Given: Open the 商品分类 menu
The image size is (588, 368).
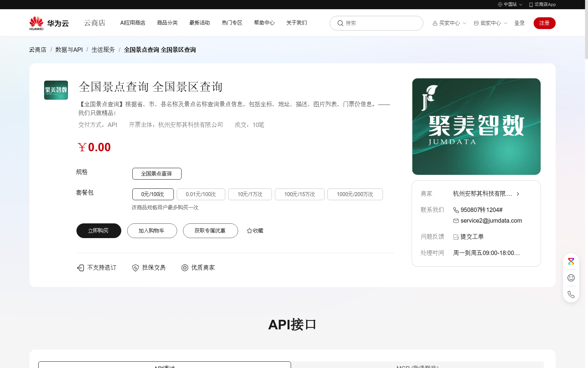Looking at the screenshot, I should click(167, 23).
